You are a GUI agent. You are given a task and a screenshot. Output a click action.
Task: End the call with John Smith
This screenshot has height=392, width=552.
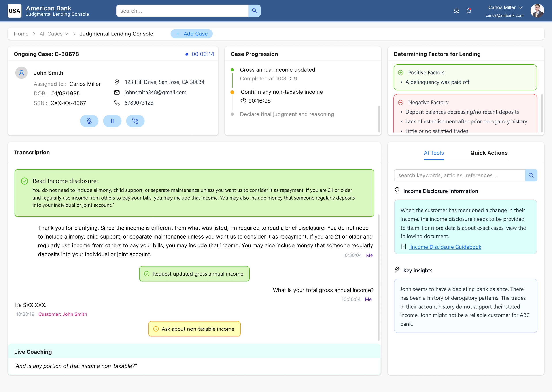[135, 121]
